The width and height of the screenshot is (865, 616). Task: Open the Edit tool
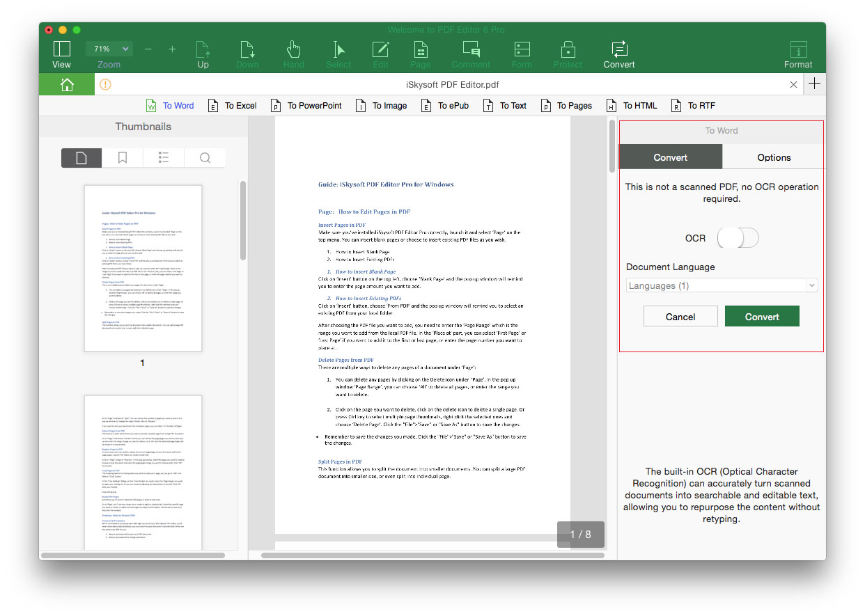tap(380, 49)
